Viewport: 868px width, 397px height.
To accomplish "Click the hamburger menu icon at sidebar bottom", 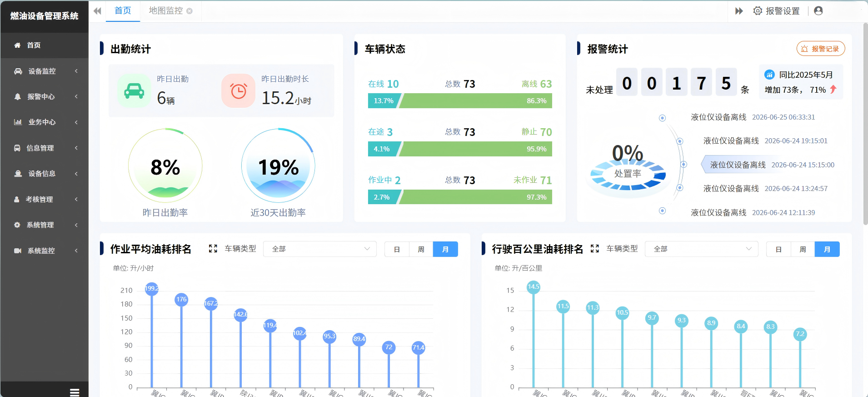I will point(75,392).
